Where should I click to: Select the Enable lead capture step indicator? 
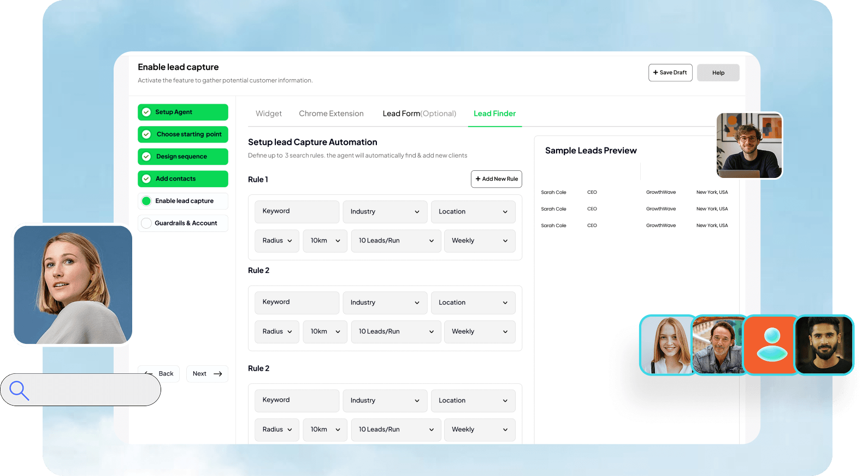[x=146, y=201]
